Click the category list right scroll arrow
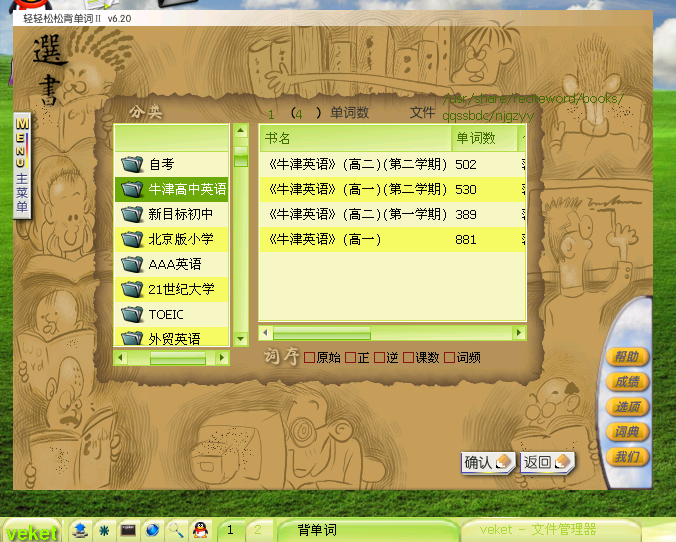 [x=222, y=358]
